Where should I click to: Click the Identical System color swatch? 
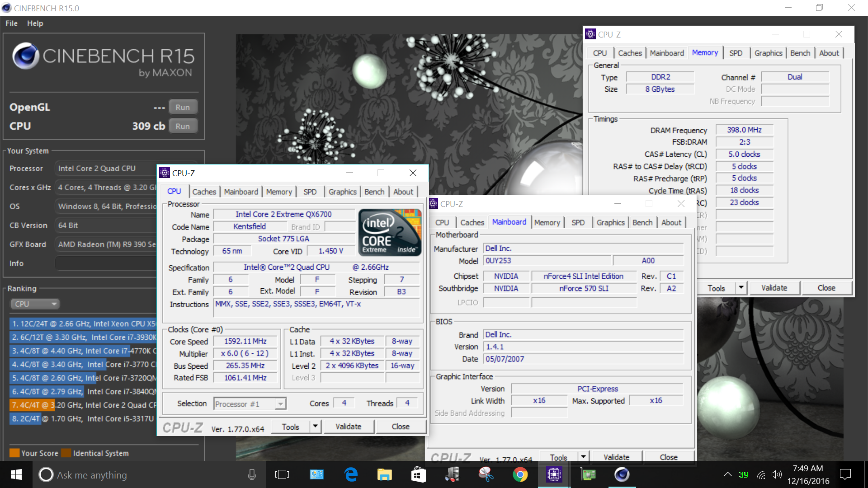point(66,453)
